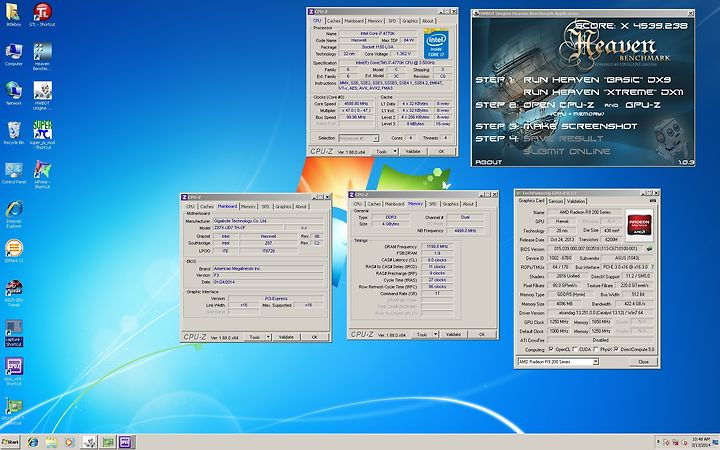Open Internet Explorer desktop icon
The width and height of the screenshot is (720, 450).
click(13, 214)
